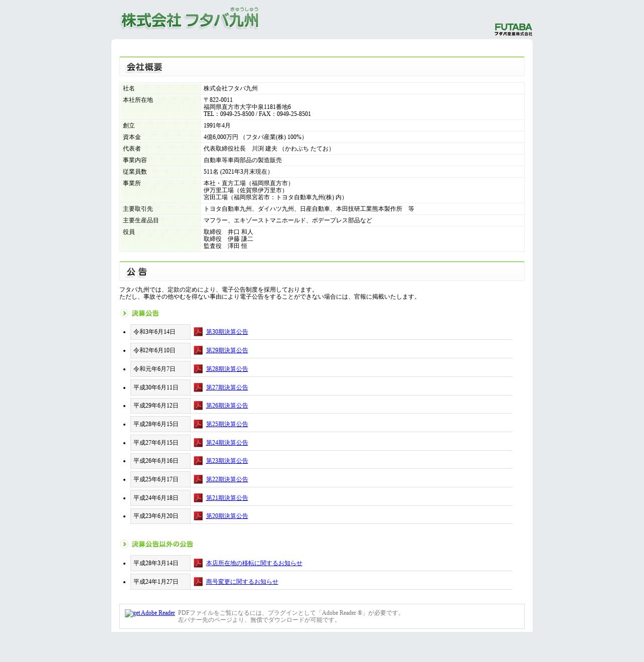The image size is (644, 662).
Task: Click PDF icon beside 第24期決算公告
Action: 198,443
